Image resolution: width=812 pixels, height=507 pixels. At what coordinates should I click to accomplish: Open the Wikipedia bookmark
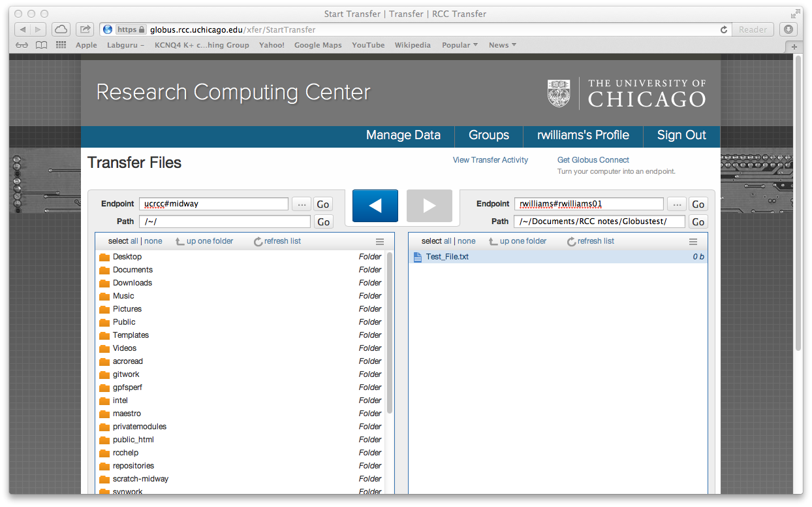[413, 45]
